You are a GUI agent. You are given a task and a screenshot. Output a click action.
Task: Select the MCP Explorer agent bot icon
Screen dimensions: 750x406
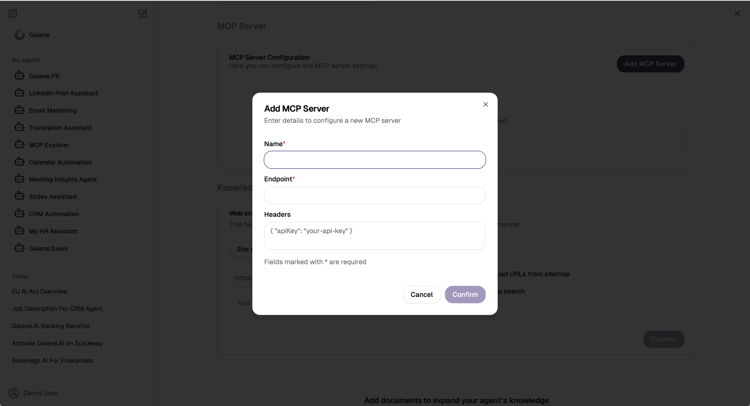(19, 144)
